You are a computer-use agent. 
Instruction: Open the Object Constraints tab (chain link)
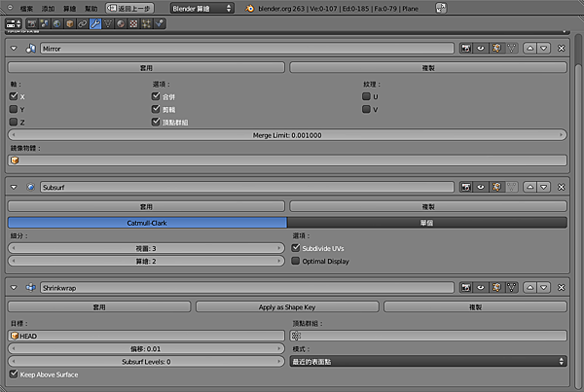[x=83, y=23]
